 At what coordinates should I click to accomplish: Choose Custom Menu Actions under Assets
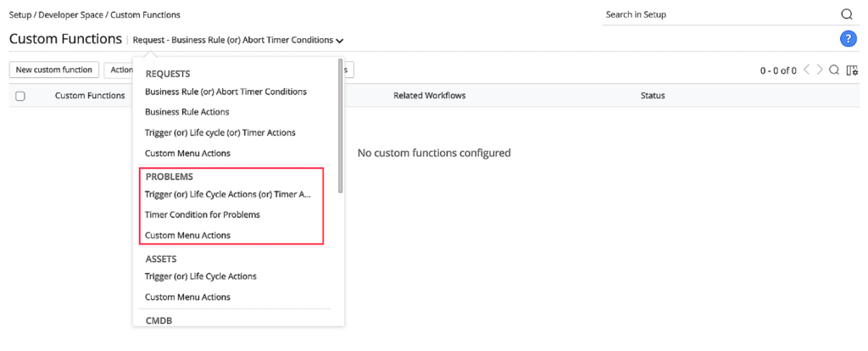pos(187,298)
